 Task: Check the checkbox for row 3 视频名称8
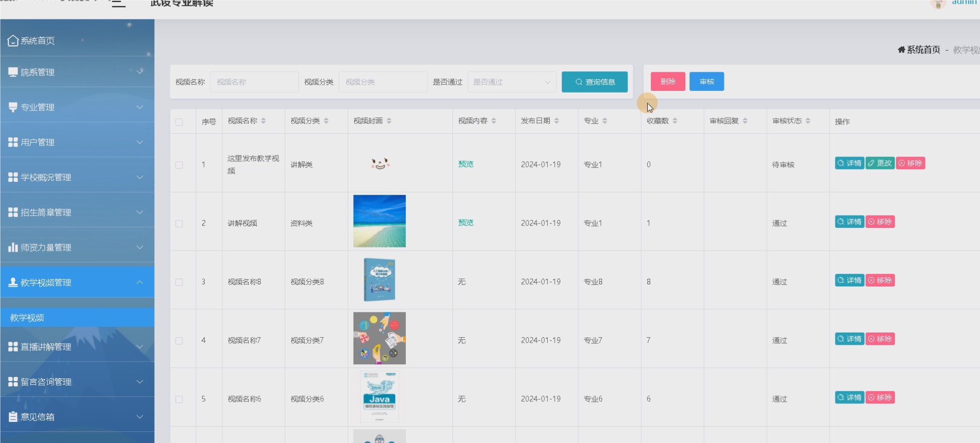pyautogui.click(x=179, y=282)
